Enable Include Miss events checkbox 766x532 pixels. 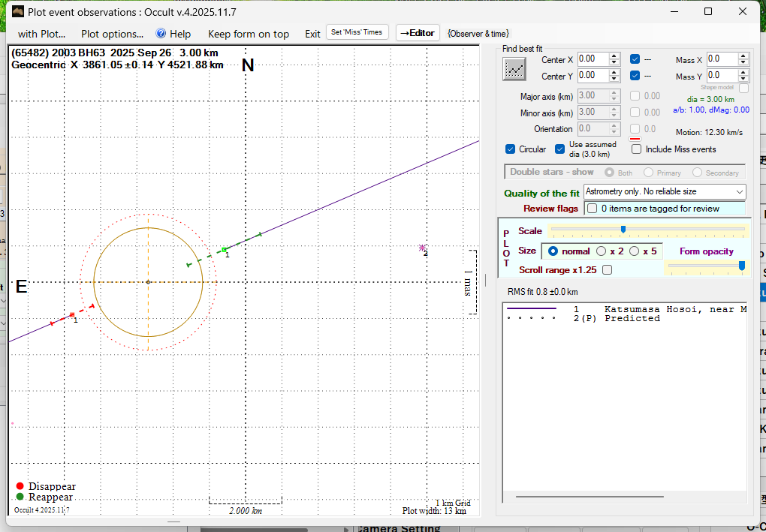(637, 149)
